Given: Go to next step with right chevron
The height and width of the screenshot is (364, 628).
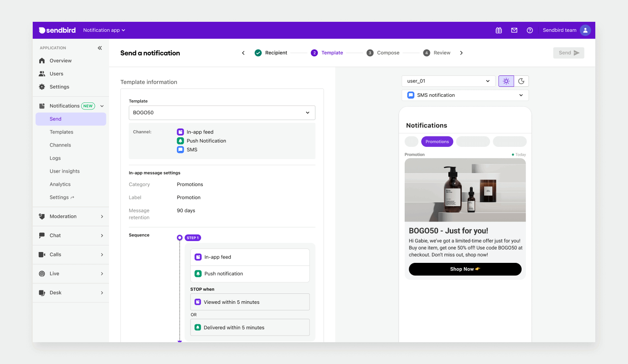Looking at the screenshot, I should (461, 53).
